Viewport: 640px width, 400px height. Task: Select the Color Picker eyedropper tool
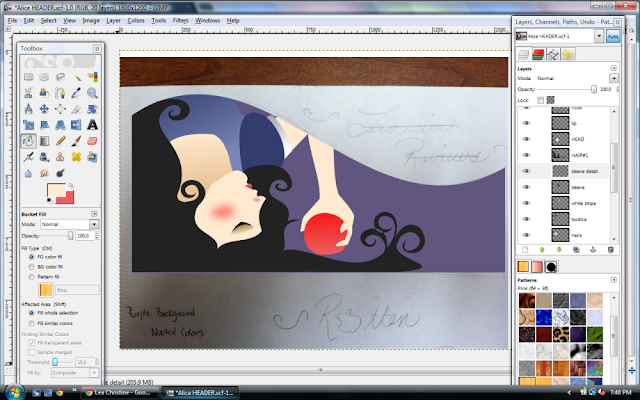[x=76, y=93]
